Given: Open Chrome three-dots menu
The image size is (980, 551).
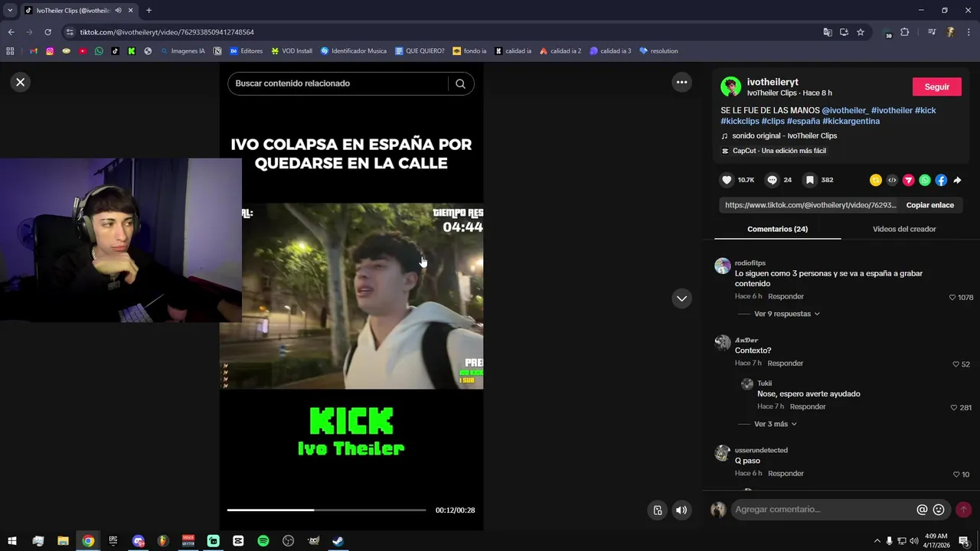Looking at the screenshot, I should point(969,32).
